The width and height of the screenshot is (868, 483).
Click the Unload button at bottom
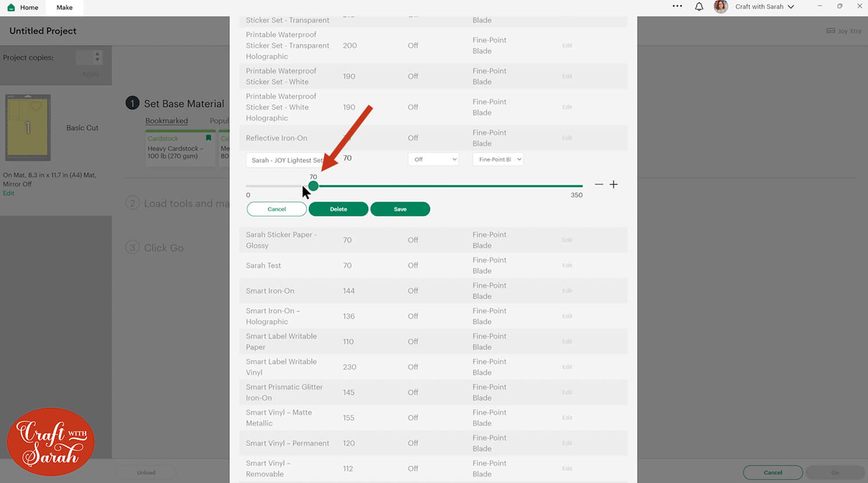tap(146, 473)
